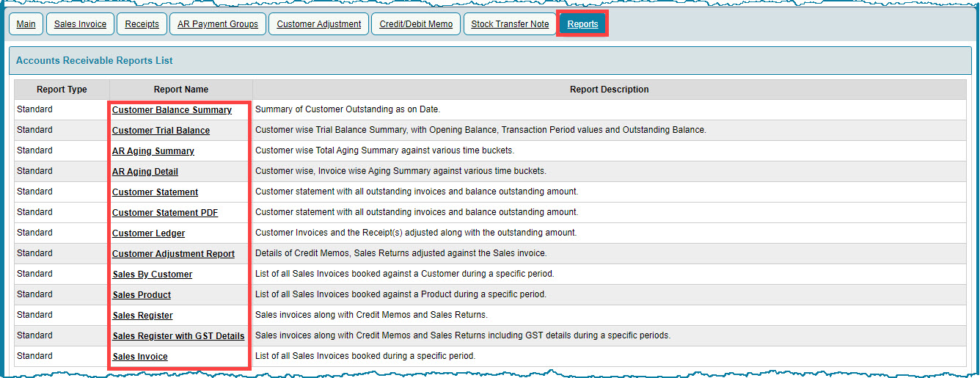Image resolution: width=980 pixels, height=378 pixels.
Task: Open the Customer Statement report link
Action: pyautogui.click(x=155, y=192)
